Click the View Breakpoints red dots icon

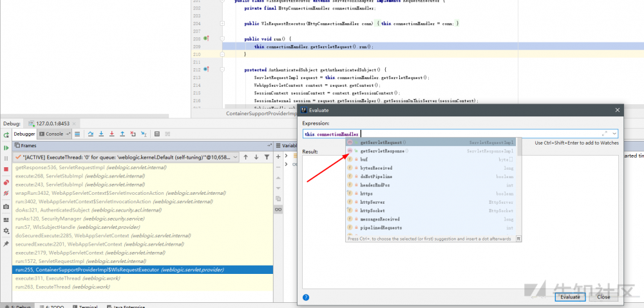[x=6, y=182]
